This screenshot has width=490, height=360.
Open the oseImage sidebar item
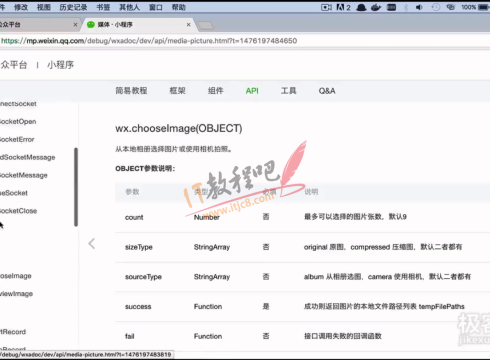[16, 276]
